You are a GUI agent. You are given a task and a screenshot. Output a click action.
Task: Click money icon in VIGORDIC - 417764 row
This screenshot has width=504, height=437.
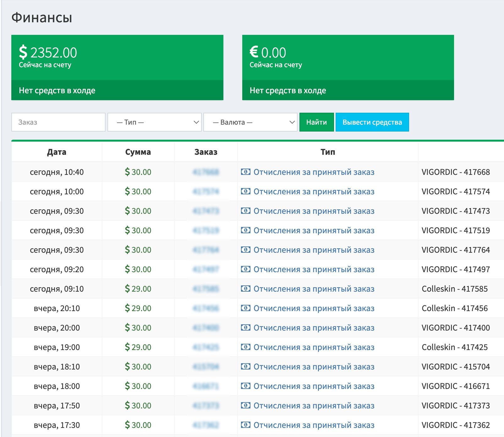pyautogui.click(x=245, y=250)
